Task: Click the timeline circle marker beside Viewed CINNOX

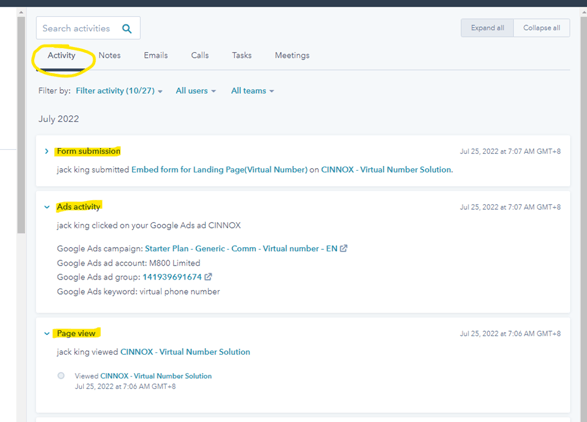Action: tap(61, 376)
